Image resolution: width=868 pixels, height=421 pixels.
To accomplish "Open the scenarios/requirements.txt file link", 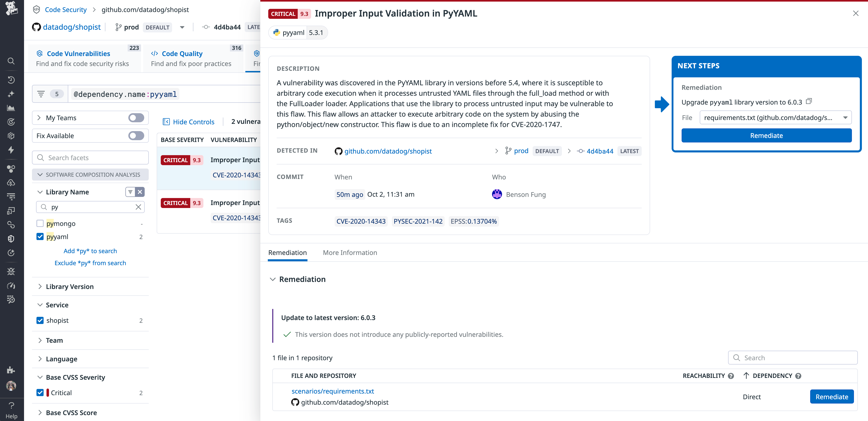I will [x=333, y=391].
